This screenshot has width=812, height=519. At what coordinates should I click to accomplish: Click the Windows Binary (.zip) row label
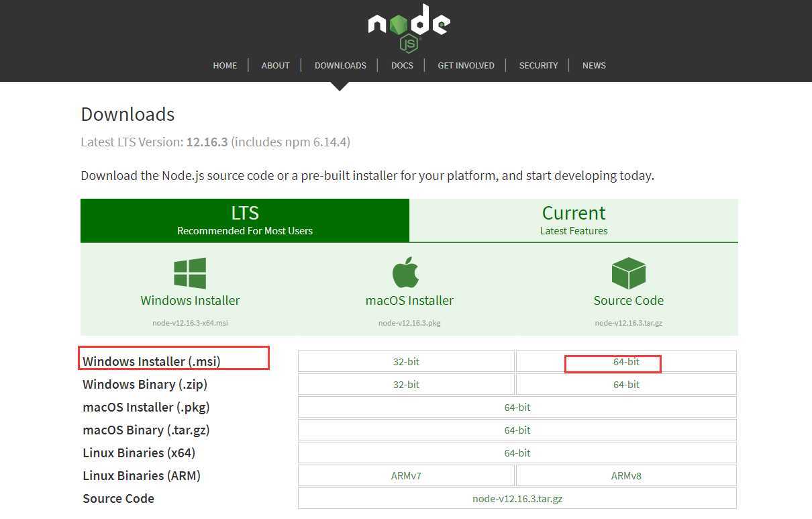click(145, 384)
